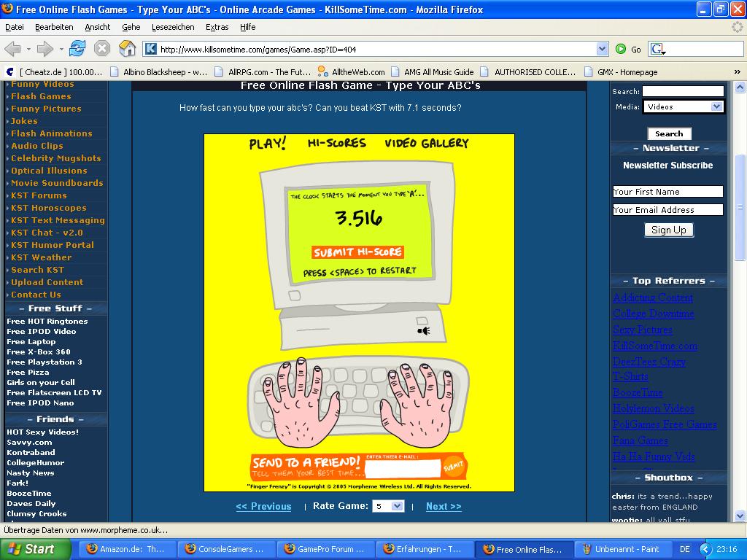747x560 pixels.
Task: Open the URL history dropdown arrow
Action: tap(602, 49)
